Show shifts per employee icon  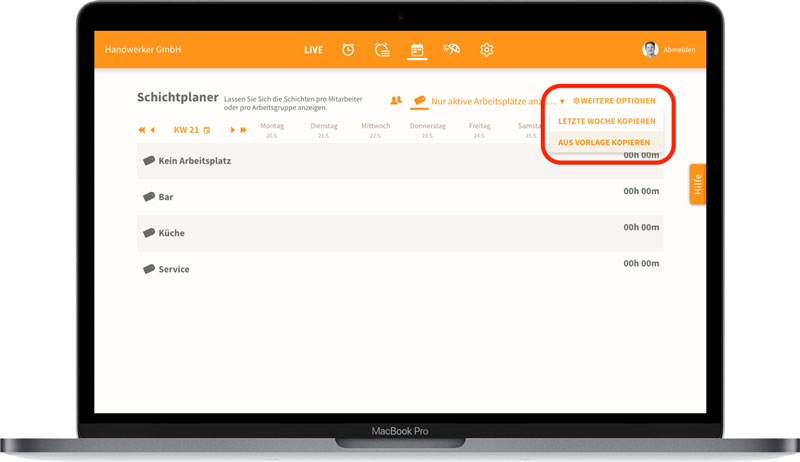(396, 100)
